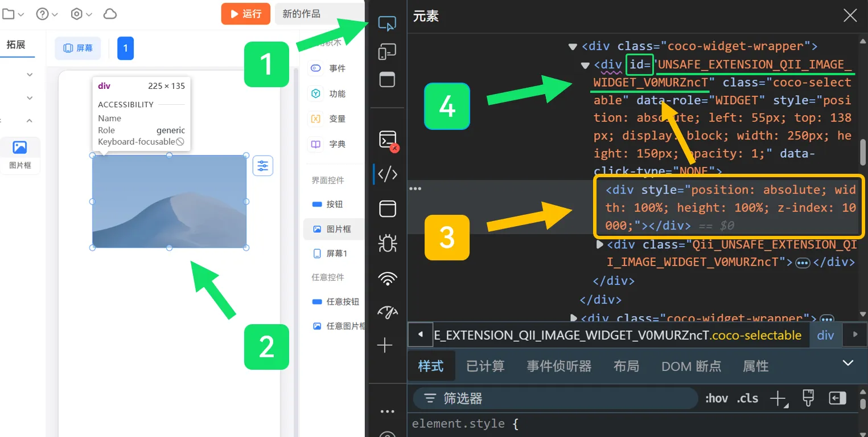Open the help question mark menu

(x=47, y=14)
